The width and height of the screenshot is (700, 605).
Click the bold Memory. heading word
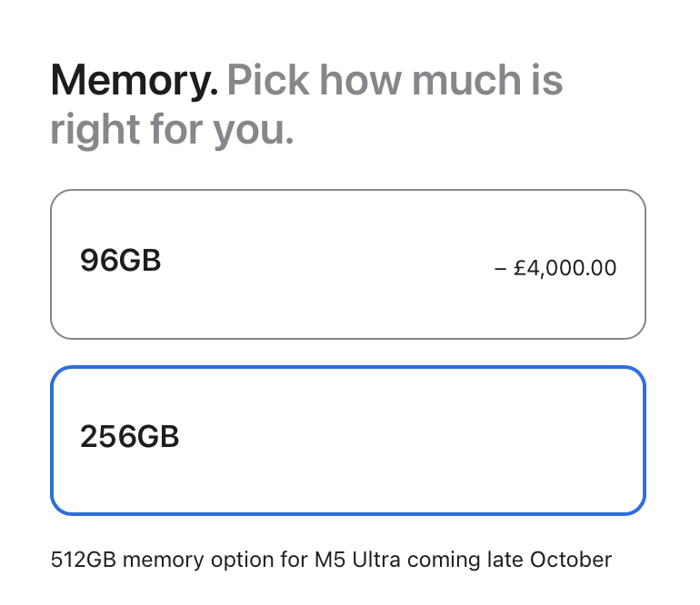[135, 80]
